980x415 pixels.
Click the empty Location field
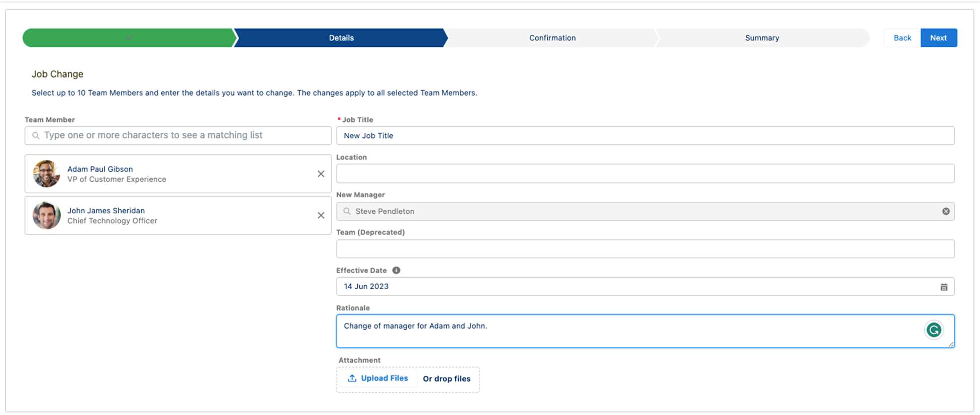645,174
